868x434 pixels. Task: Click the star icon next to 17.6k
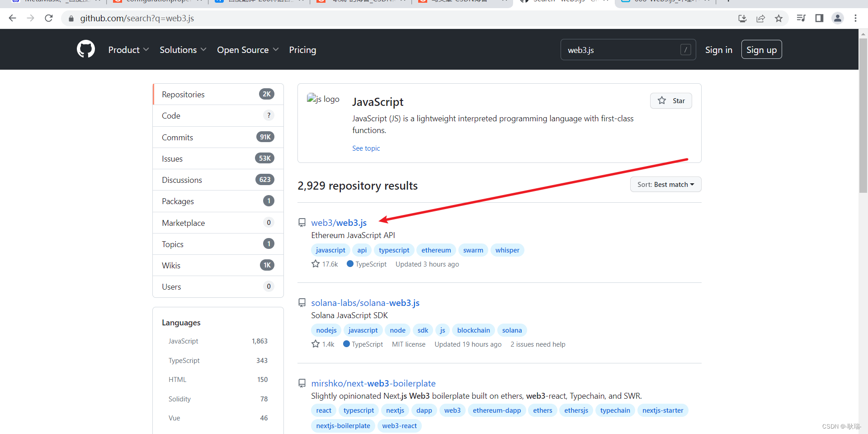click(315, 264)
